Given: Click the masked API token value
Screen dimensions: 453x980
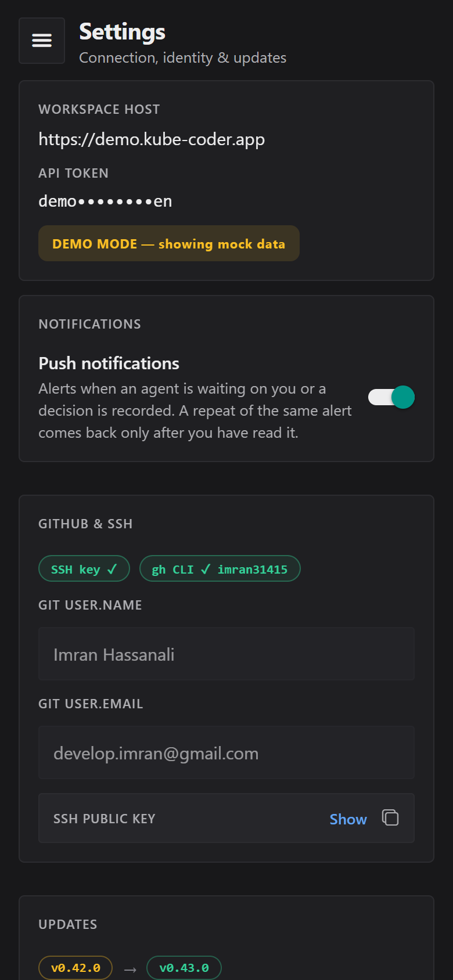Looking at the screenshot, I should tap(105, 201).
